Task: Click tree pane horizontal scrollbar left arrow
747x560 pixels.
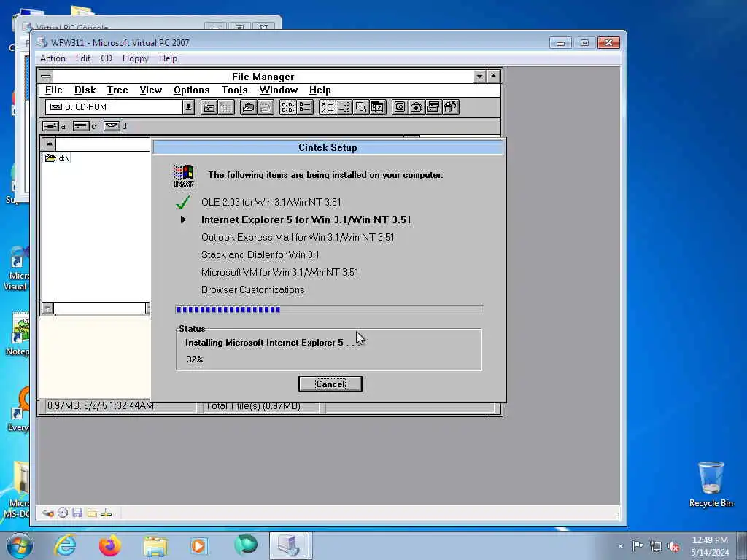Action: click(x=47, y=308)
